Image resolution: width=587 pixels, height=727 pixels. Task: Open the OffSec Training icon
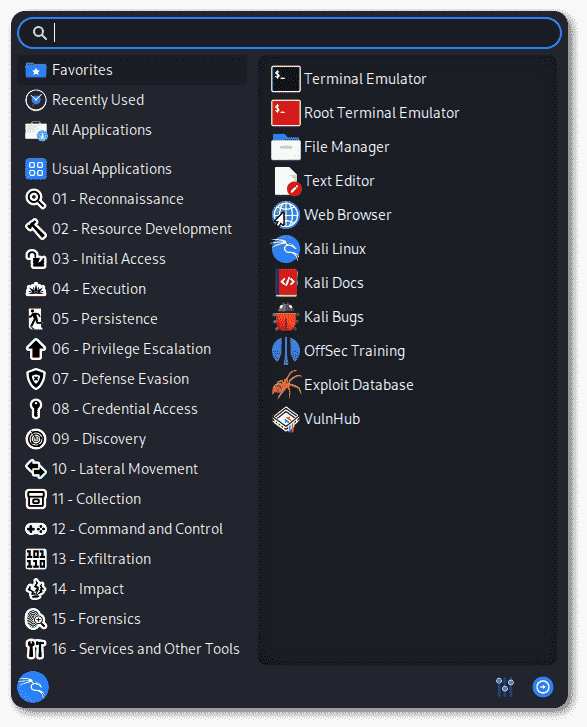286,351
